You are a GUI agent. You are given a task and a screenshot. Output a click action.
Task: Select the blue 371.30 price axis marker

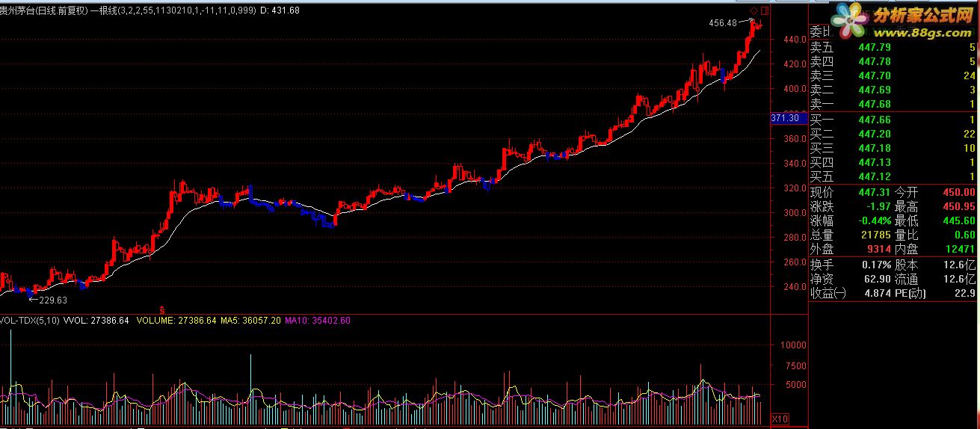coord(787,118)
